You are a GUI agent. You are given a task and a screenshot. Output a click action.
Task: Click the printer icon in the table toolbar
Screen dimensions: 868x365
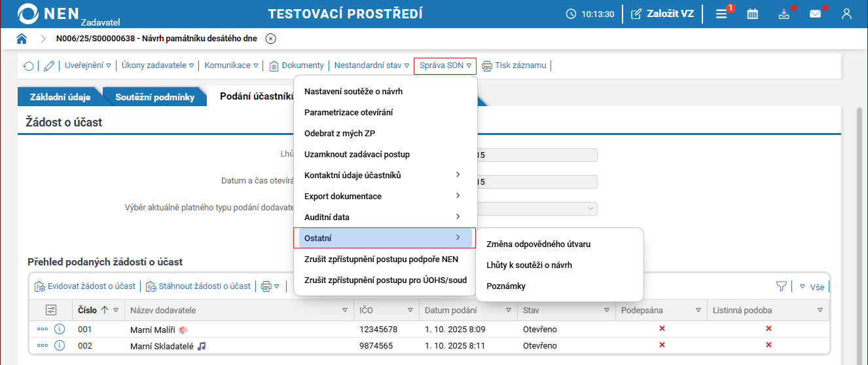click(x=266, y=286)
